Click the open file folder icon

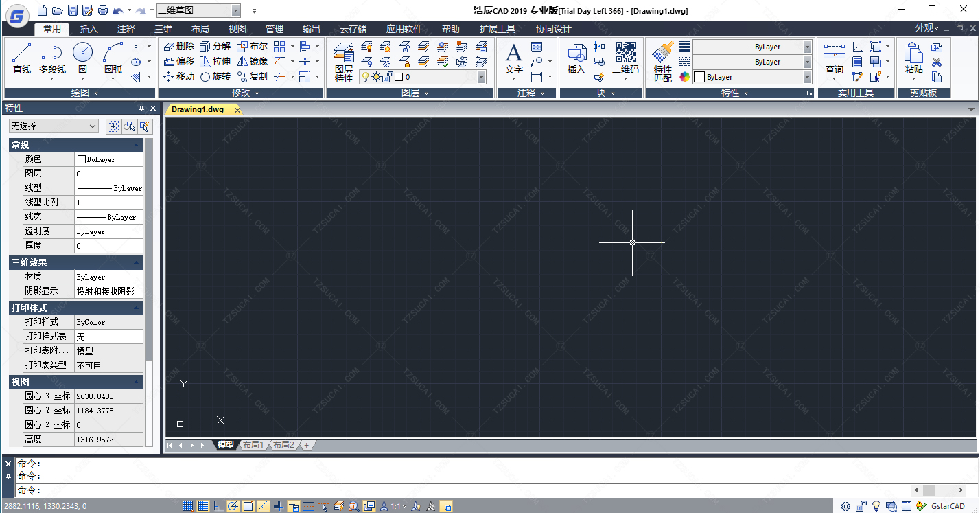57,10
